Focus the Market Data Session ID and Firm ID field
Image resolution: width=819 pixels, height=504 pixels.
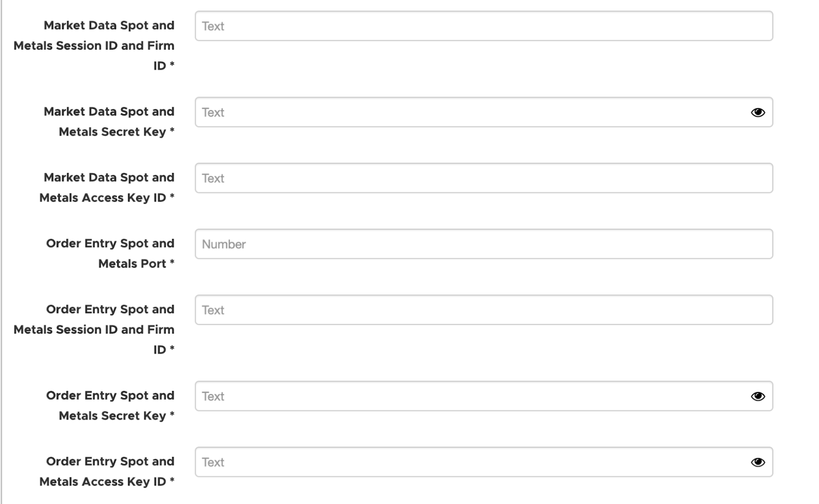pos(484,26)
